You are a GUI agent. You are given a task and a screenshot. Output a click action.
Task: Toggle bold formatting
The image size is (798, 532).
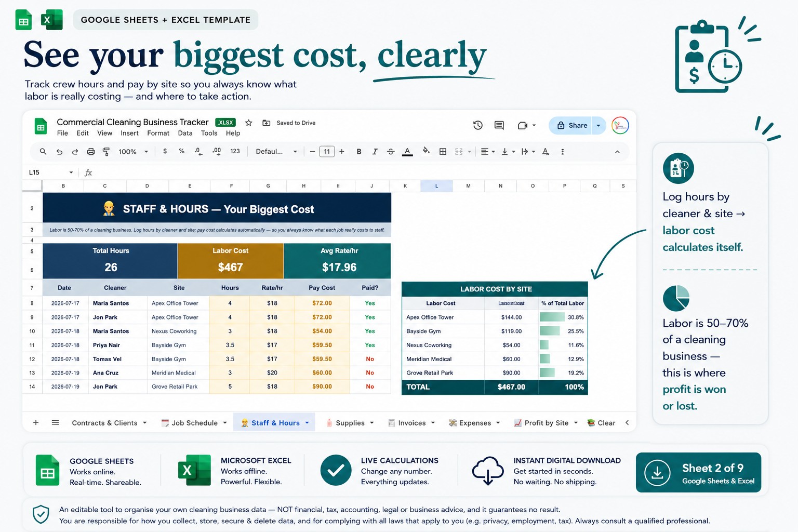coord(359,152)
